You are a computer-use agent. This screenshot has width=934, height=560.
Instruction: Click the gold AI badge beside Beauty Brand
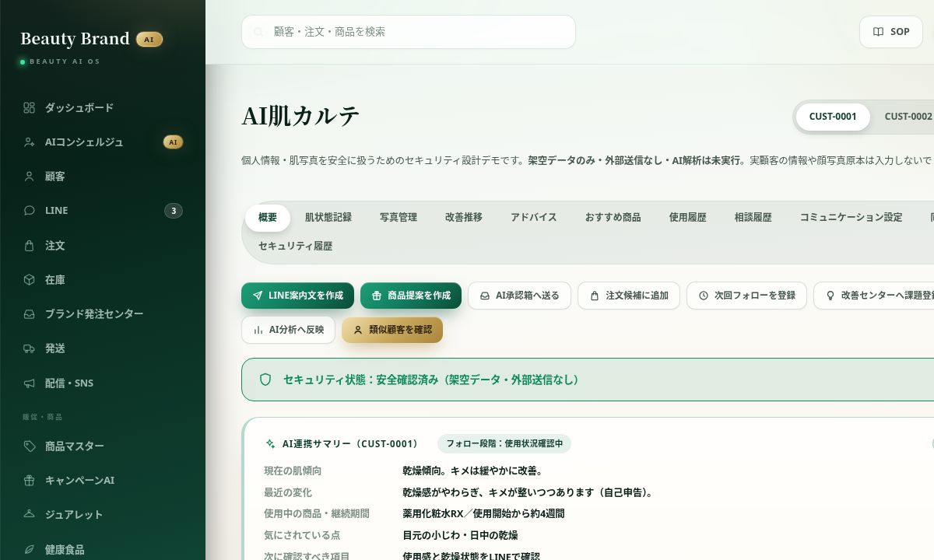pos(149,39)
